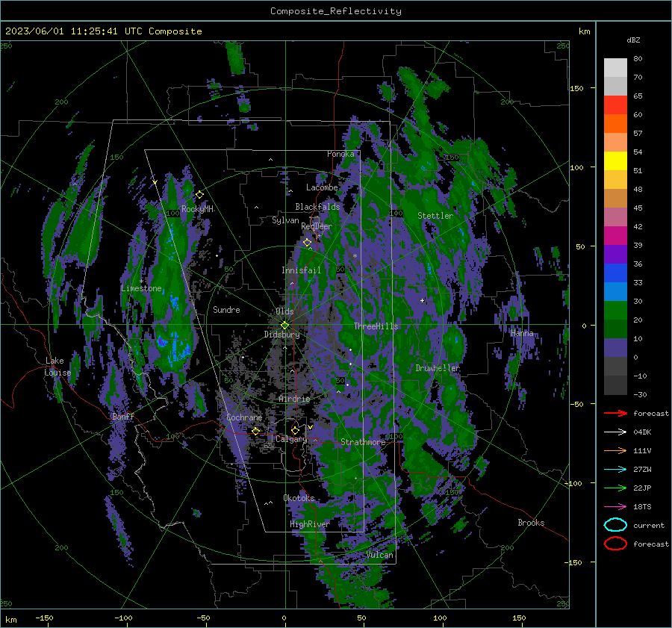Click the red 'forecast' ellipse legend symbol
The width and height of the screenshot is (672, 628).
tap(615, 544)
